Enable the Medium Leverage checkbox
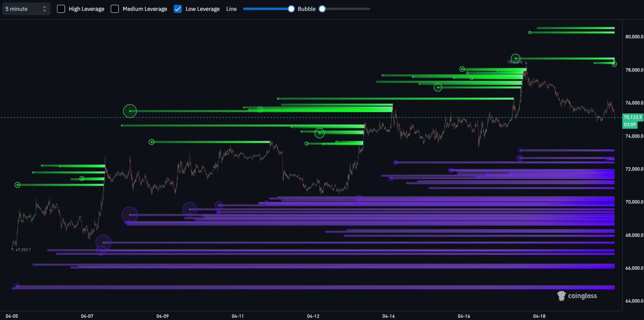644x320 pixels. pyautogui.click(x=115, y=9)
